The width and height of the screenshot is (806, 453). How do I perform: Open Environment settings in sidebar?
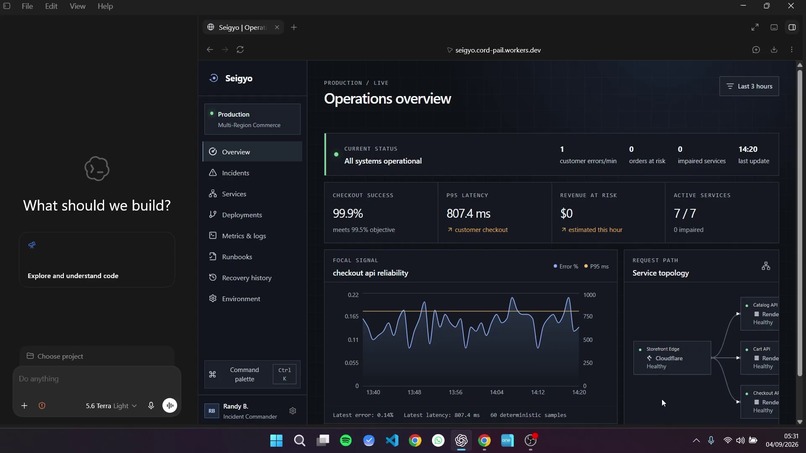[252, 299]
